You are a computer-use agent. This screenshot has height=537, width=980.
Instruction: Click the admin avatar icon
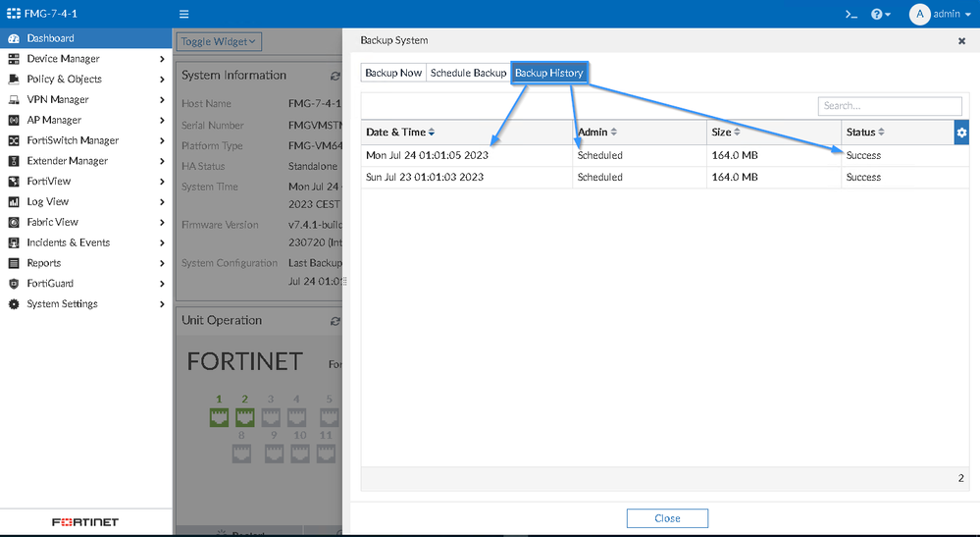coord(919,14)
